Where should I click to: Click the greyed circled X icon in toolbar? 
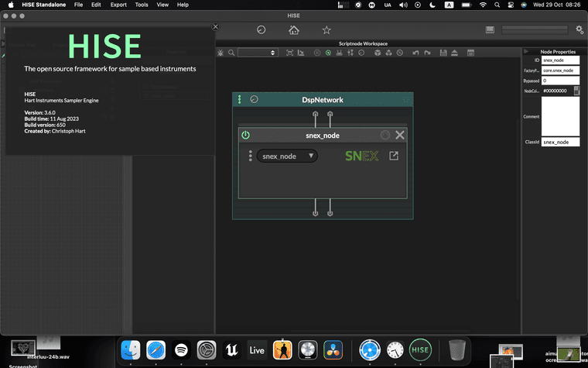click(317, 53)
